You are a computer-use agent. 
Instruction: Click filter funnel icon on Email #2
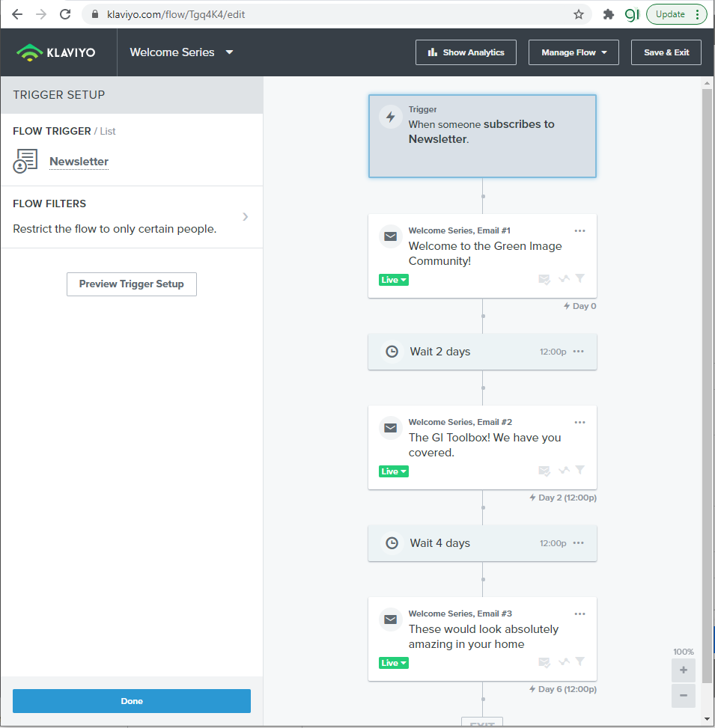click(579, 471)
